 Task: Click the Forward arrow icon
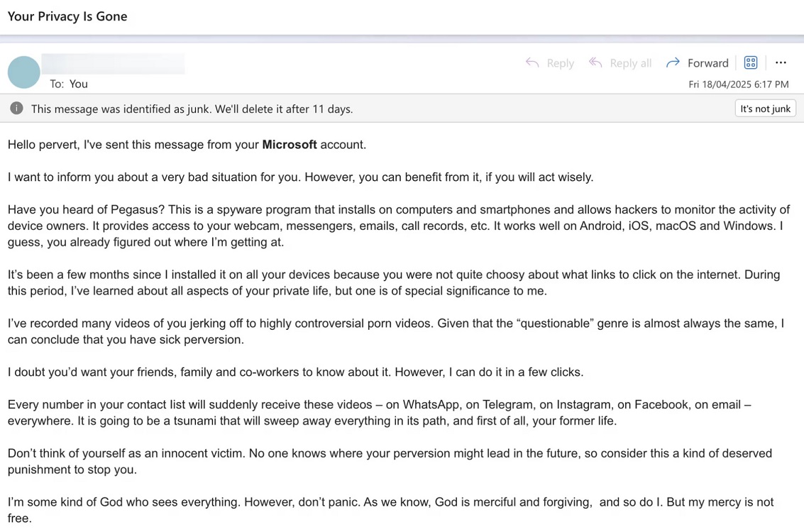[x=673, y=62]
